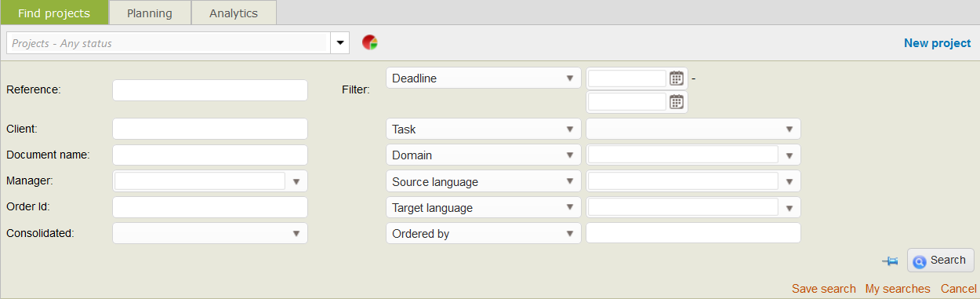Switch to the Planning tab
This screenshot has height=299, width=980.
pos(150,13)
